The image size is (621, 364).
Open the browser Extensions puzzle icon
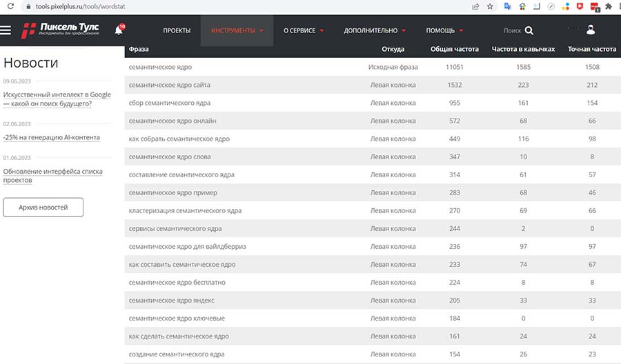click(609, 6)
